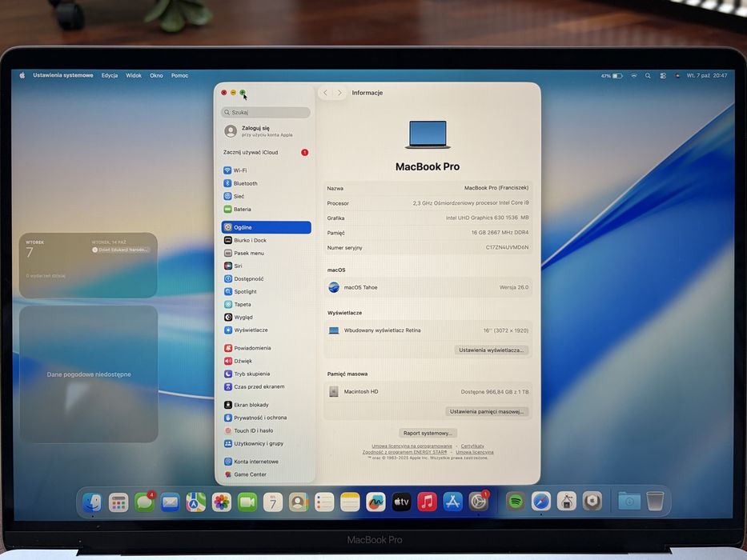Image resolution: width=747 pixels, height=560 pixels.
Task: Click the weather widget on desktop
Action: [x=89, y=374]
